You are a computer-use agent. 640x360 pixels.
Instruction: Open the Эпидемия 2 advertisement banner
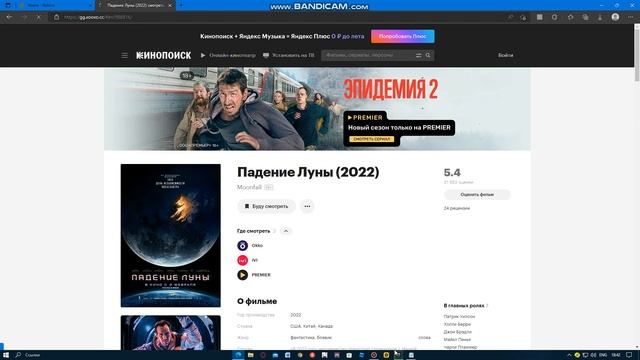coord(317,109)
